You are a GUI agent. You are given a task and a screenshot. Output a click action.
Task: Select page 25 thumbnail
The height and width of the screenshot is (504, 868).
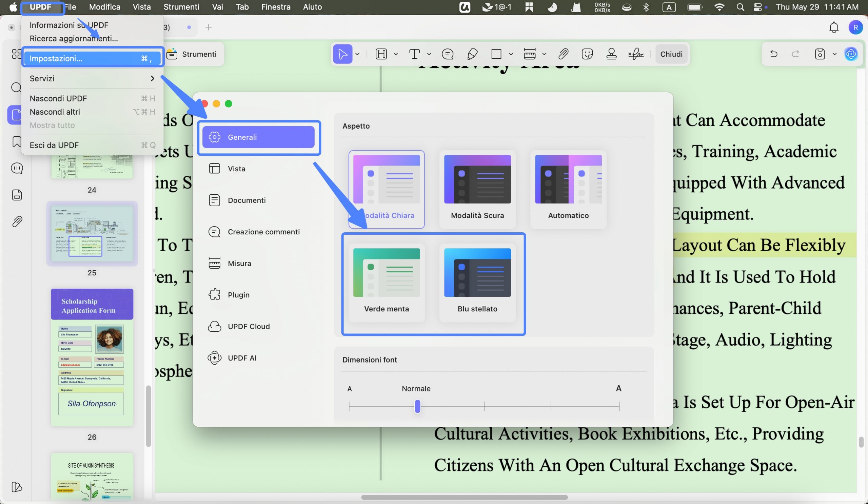(92, 234)
